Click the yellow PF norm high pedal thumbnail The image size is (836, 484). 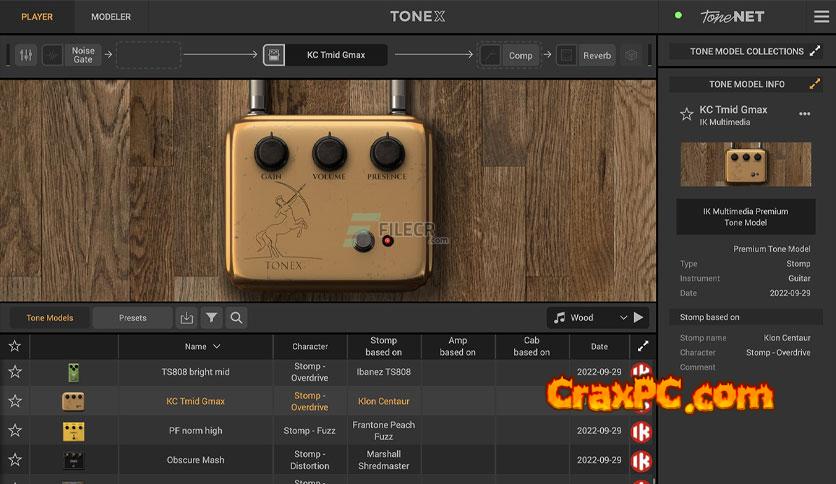coord(74,431)
